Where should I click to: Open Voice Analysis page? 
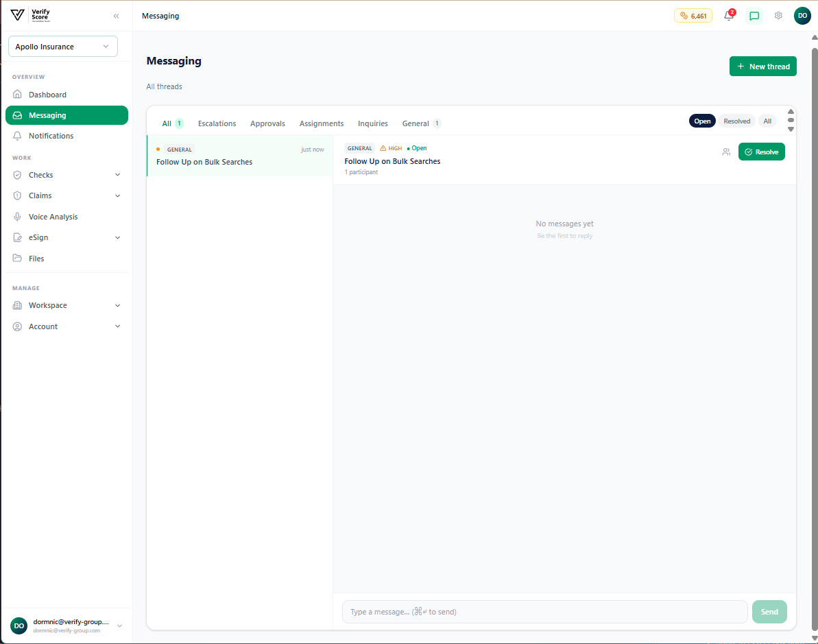[67, 217]
